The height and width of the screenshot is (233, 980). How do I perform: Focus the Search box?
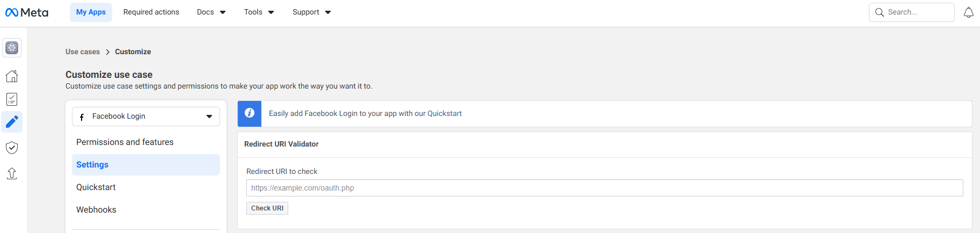tap(912, 12)
